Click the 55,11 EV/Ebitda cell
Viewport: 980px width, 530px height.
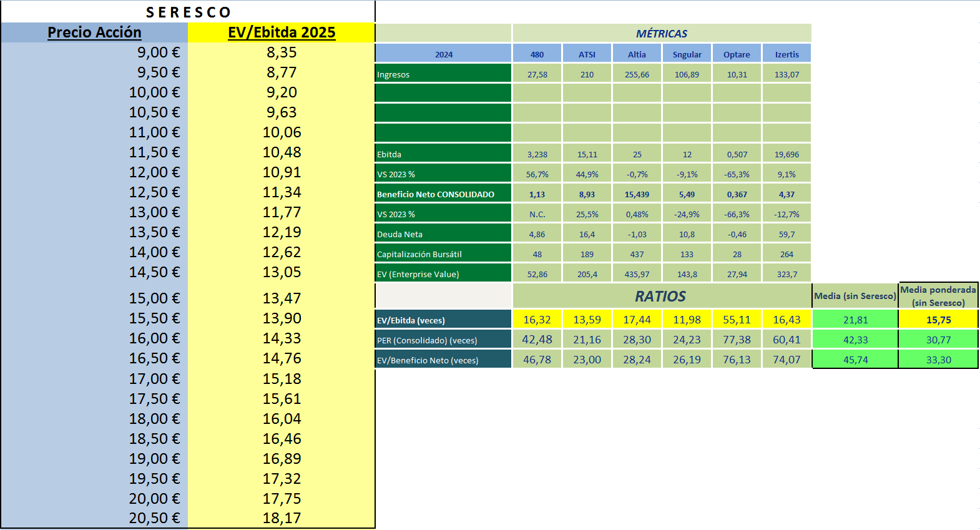click(737, 320)
